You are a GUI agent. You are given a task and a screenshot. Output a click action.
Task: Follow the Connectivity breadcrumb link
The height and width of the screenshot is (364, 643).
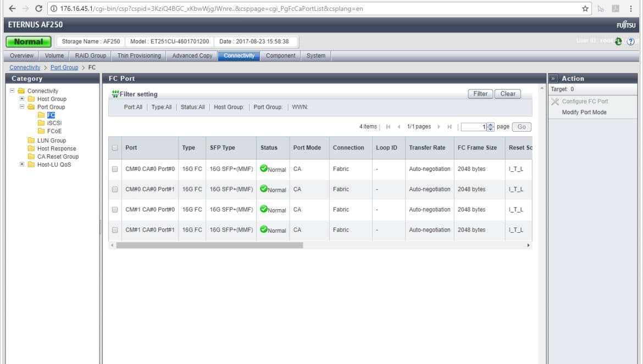(25, 68)
